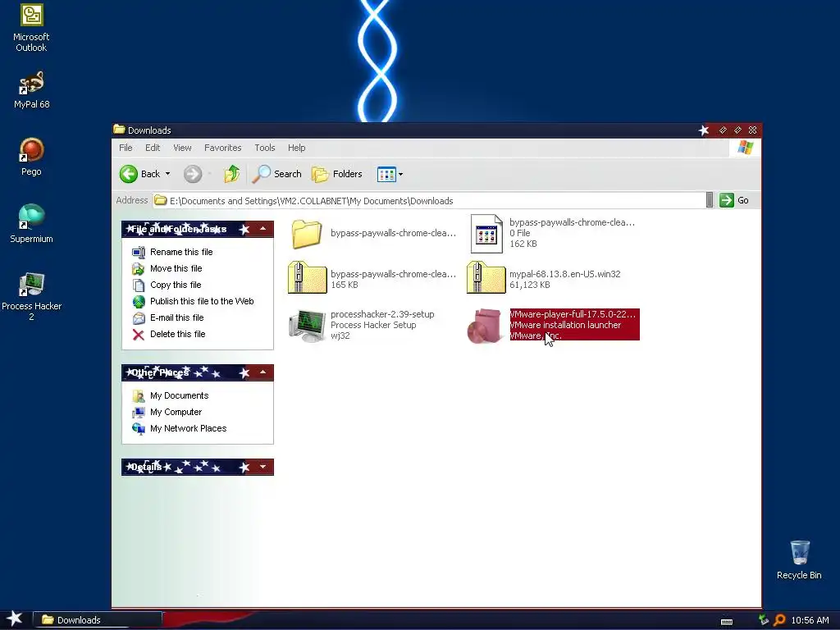Screen dimensions: 840x630
Task: Select the bypass-paywalls 162 KB file icon
Action: [x=486, y=234]
